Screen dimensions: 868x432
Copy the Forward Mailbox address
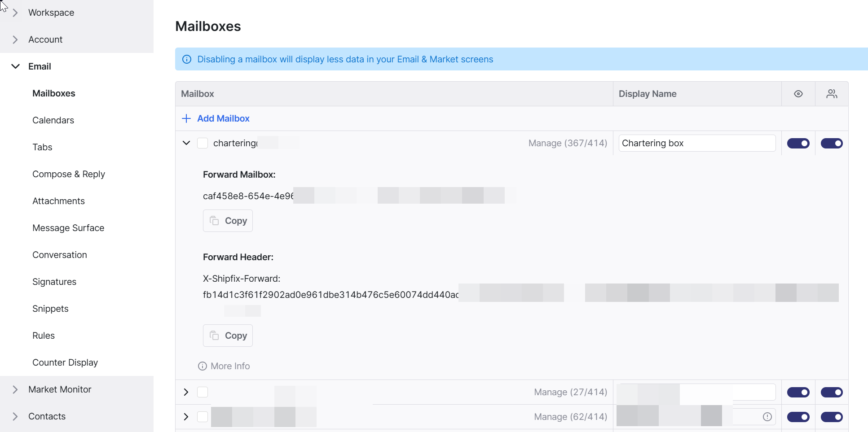tap(228, 221)
